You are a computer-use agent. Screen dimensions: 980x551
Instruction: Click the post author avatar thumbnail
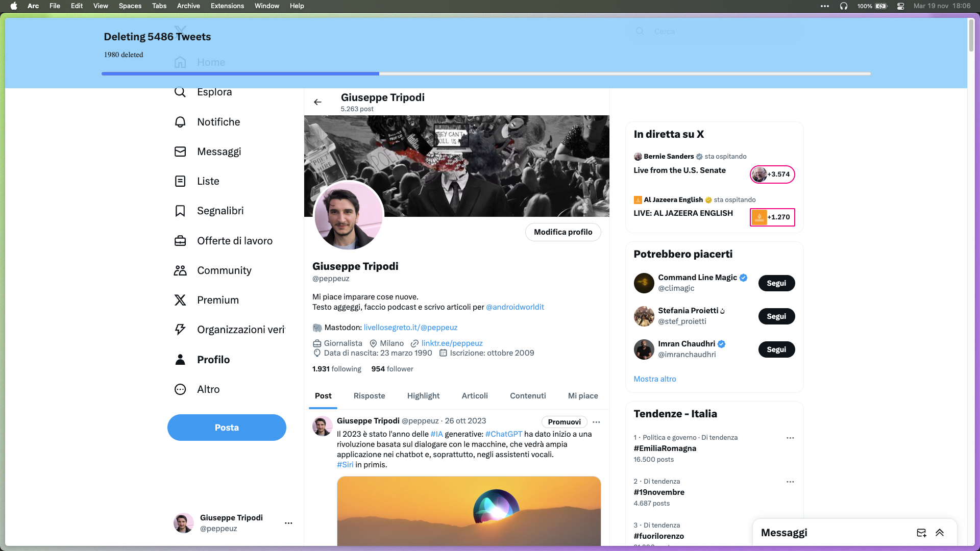tap(322, 427)
